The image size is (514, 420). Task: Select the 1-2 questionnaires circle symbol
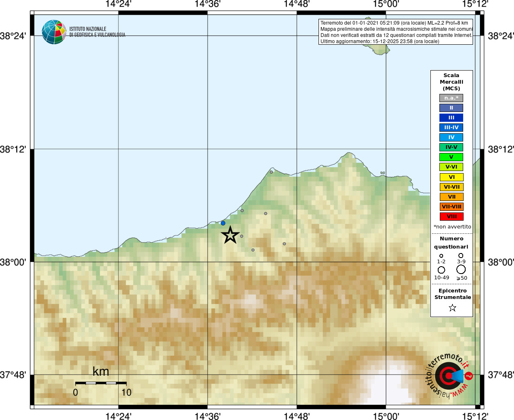[441, 256]
